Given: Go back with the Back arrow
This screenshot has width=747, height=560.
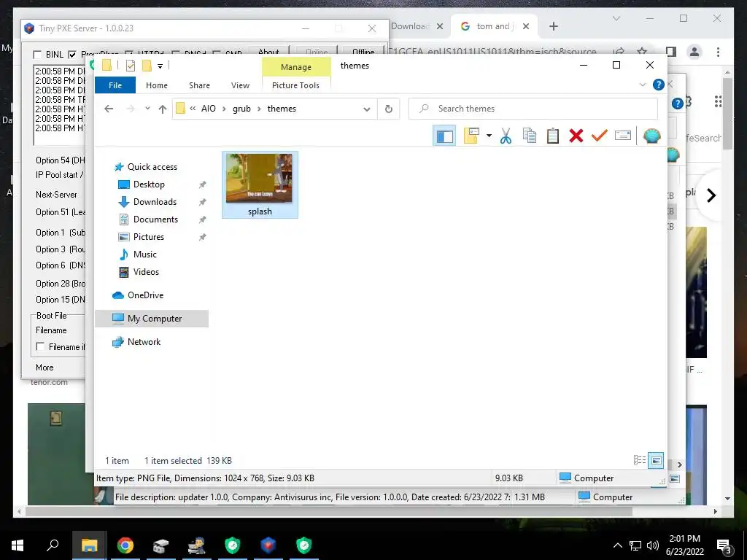Looking at the screenshot, I should click(x=109, y=109).
